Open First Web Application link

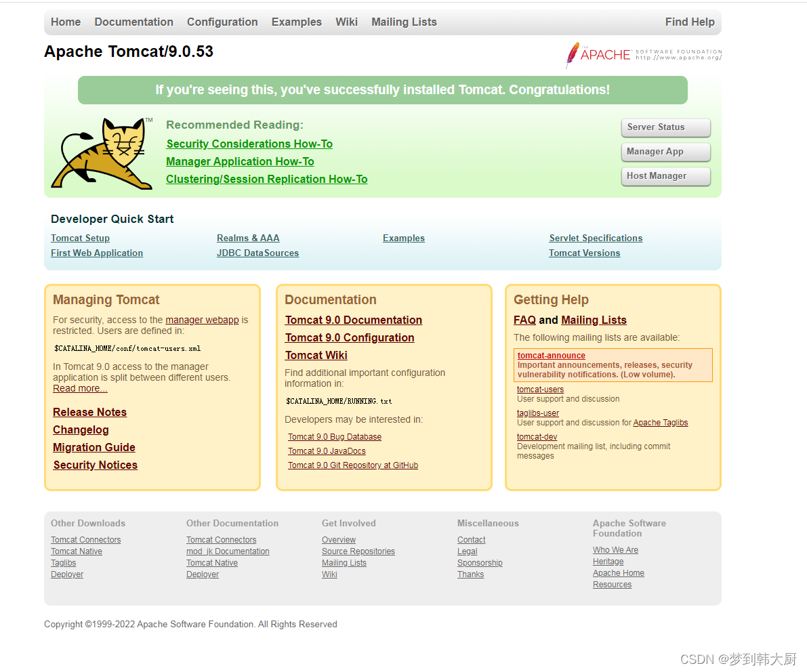coord(97,253)
